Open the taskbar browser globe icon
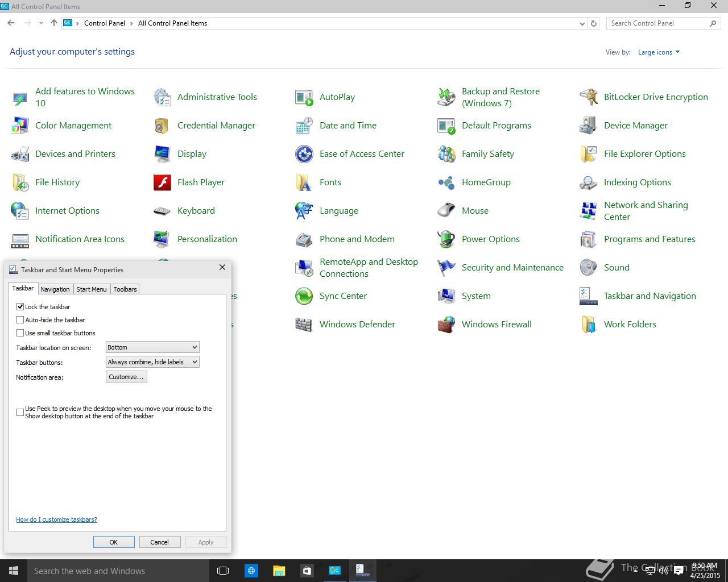 251,571
